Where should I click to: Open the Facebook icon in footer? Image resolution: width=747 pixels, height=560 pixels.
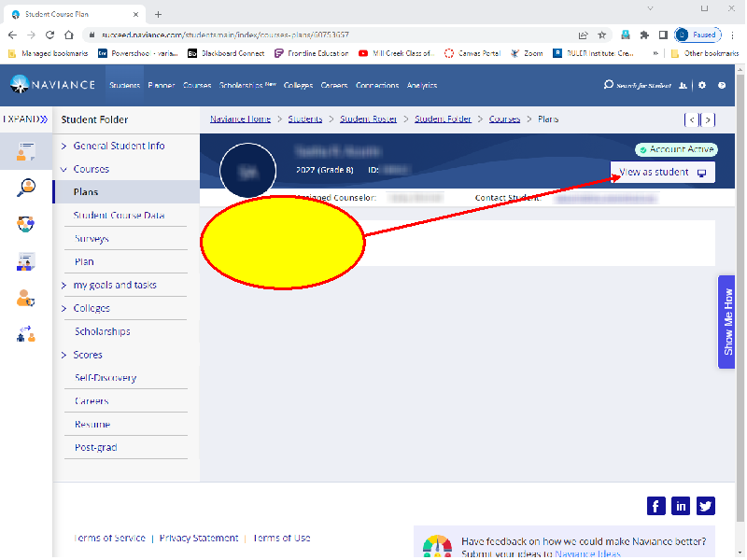coord(656,506)
